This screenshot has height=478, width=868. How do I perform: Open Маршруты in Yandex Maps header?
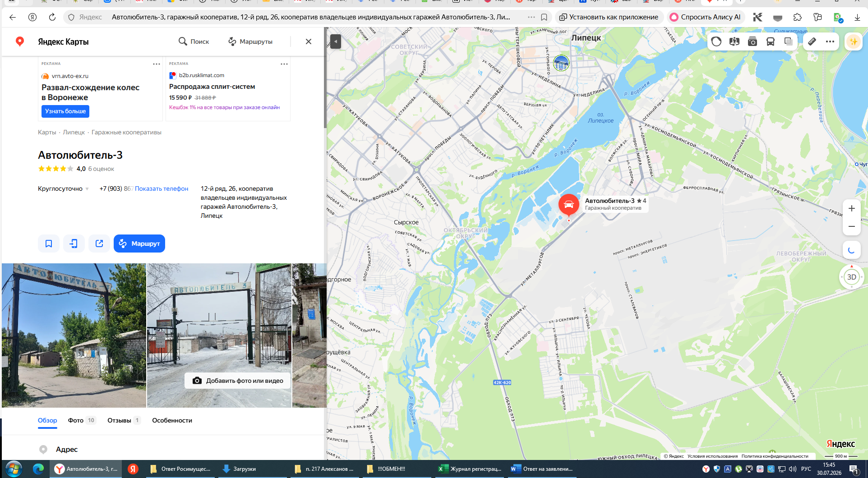pos(250,41)
